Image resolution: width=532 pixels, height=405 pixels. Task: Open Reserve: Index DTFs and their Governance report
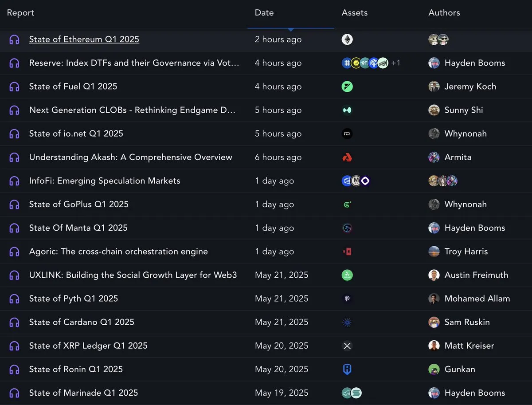pyautogui.click(x=134, y=63)
